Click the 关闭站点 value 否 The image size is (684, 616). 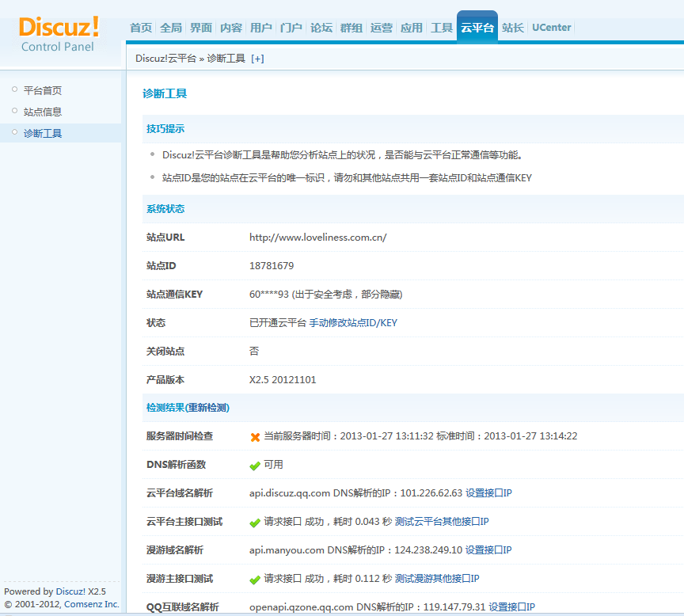(254, 352)
